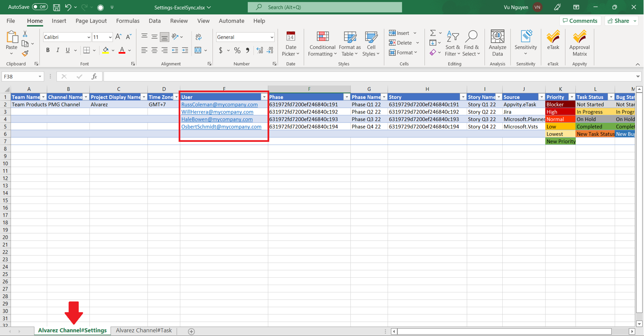Click the insert function fx icon
Image resolution: width=644 pixels, height=336 pixels.
94,77
